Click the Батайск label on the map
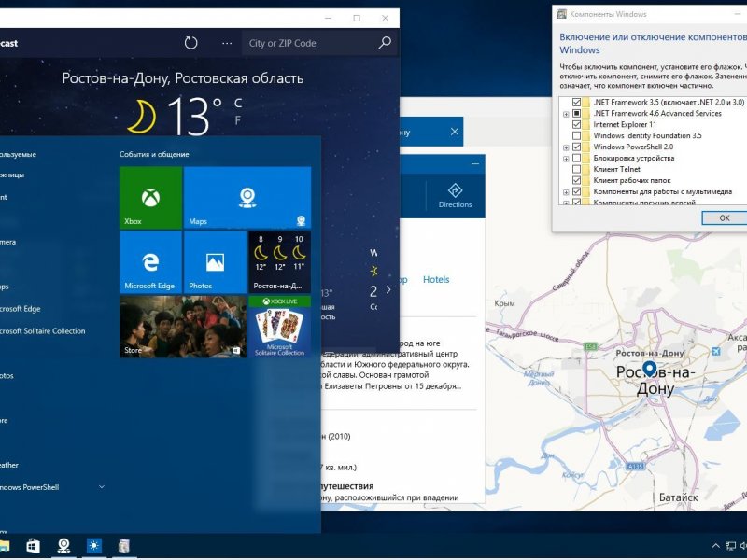Viewport: 747px width, 560px height. 679,497
